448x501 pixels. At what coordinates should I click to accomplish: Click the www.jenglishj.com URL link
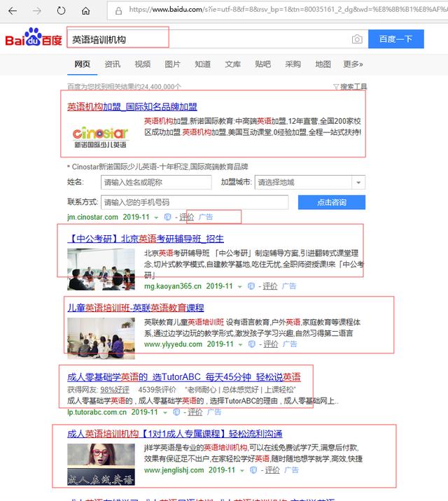pos(174,470)
